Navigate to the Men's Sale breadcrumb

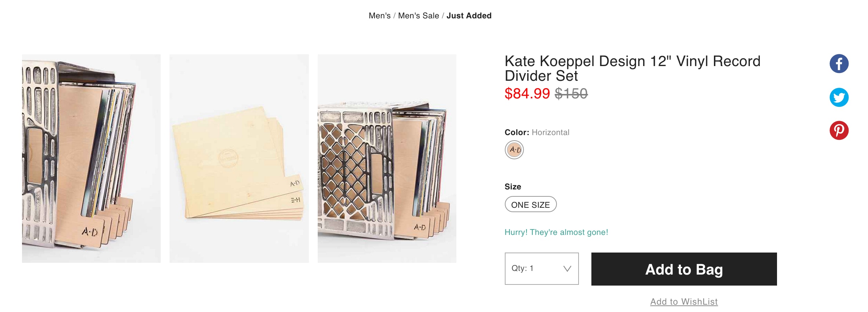tap(418, 16)
